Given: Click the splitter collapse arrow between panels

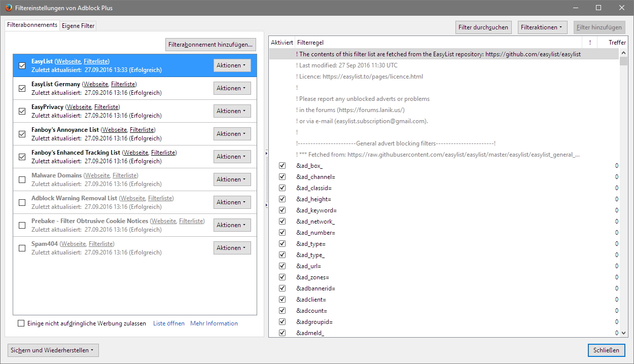Looking at the screenshot, I should (x=266, y=152).
